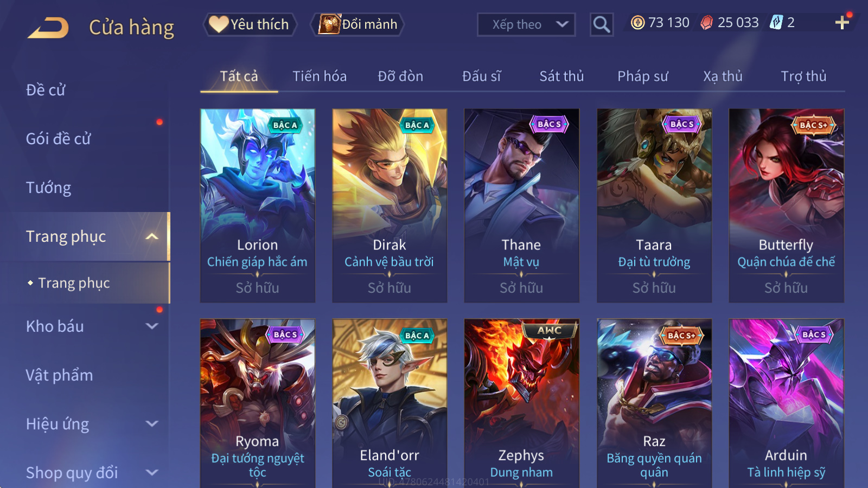Open the Lorion Chiến giáp hắc ám card

[x=258, y=206]
